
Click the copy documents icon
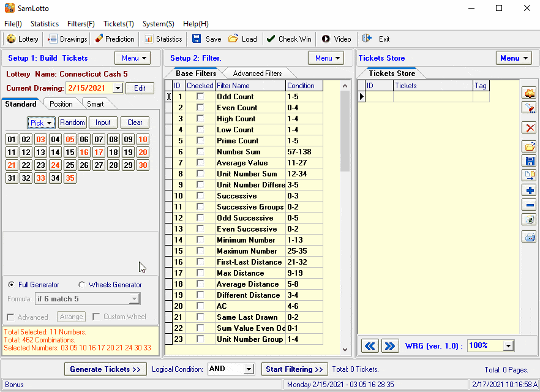[x=530, y=175]
